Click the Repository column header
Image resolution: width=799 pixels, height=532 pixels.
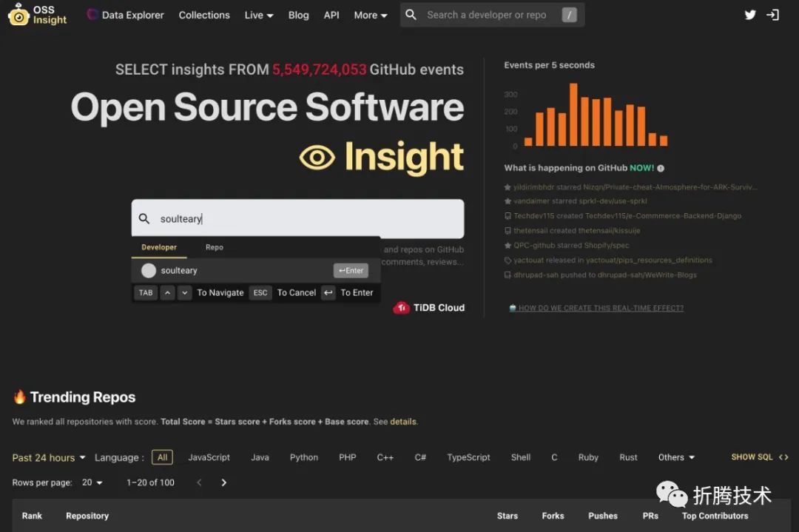point(87,516)
